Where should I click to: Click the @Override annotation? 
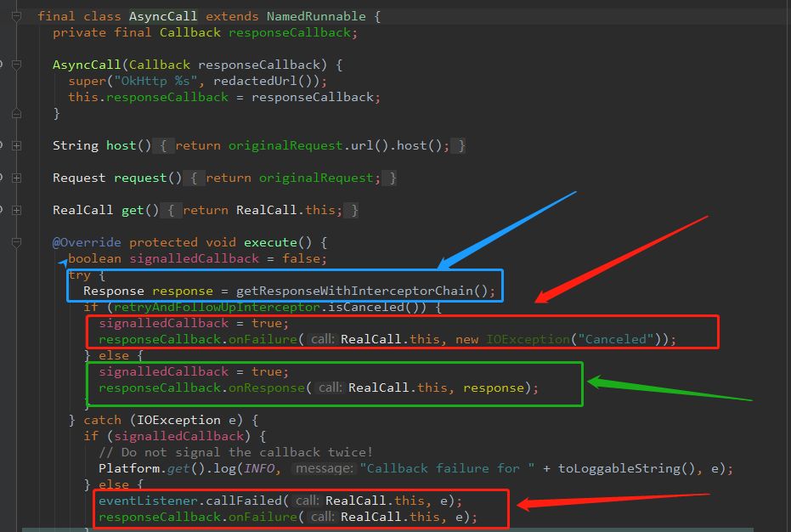[87, 243]
